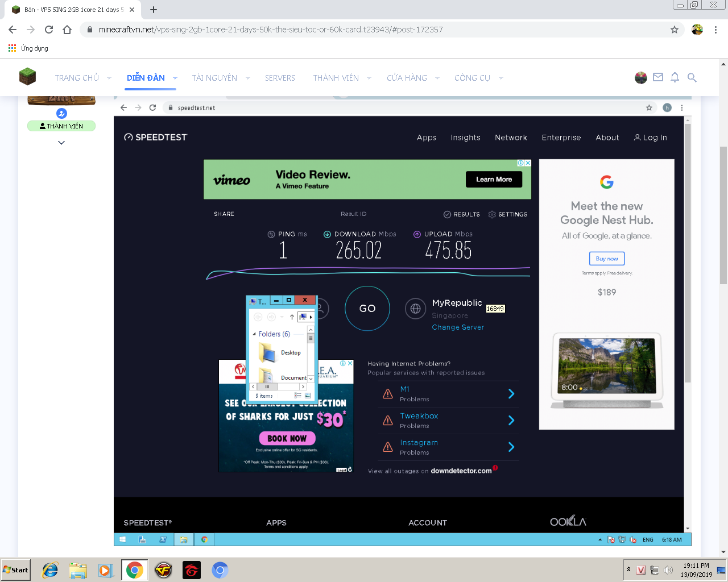Open the forum search icon
The image size is (728, 582).
point(692,77)
